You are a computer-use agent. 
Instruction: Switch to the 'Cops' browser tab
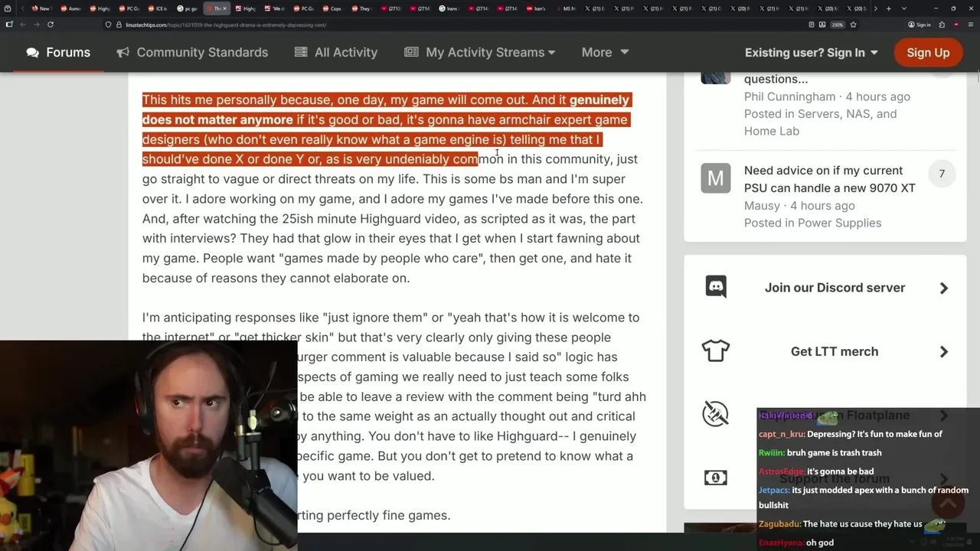click(333, 8)
